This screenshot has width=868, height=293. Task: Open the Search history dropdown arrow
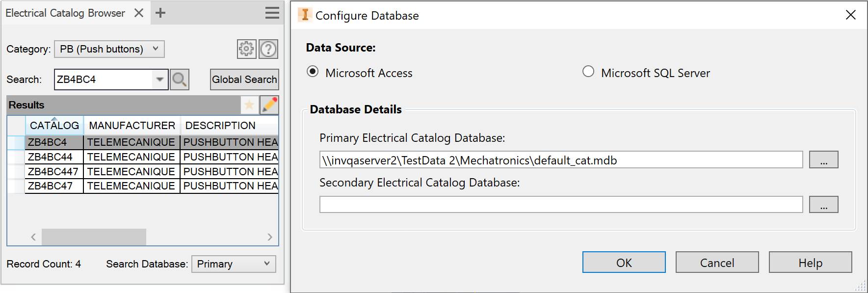tap(160, 80)
